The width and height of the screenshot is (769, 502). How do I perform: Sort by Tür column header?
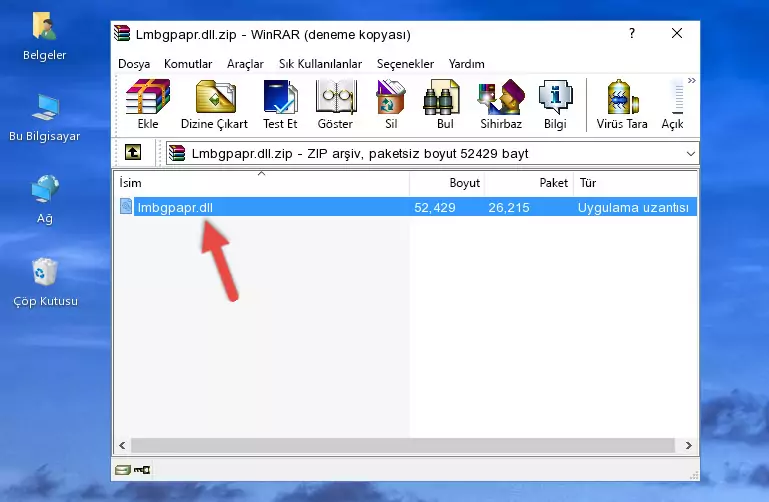coord(635,183)
